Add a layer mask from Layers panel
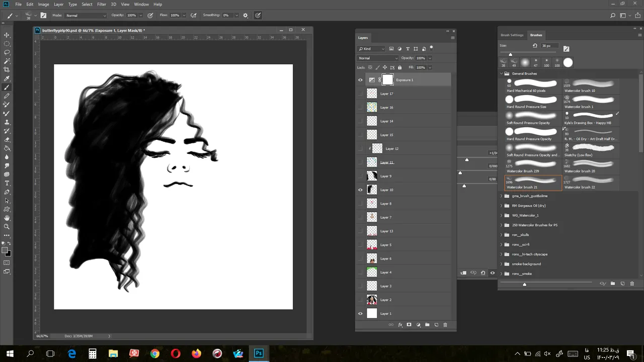 (x=409, y=325)
